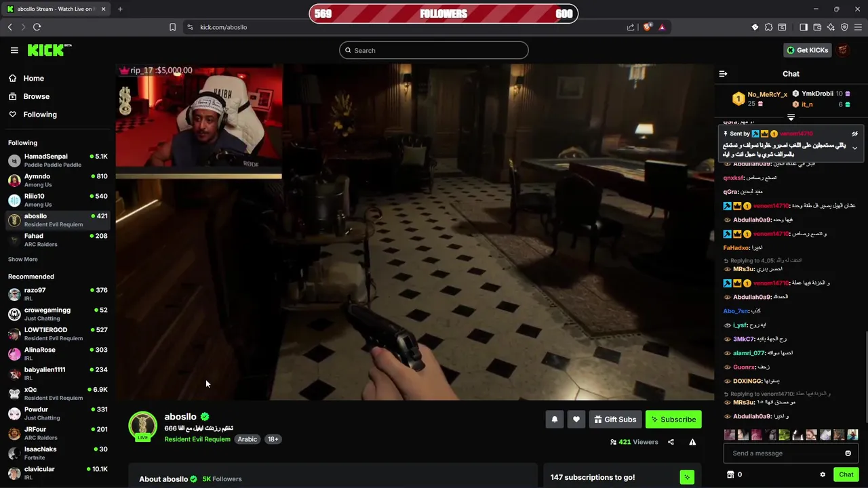Screen dimensions: 868x488
Task: Open crowegamingg recommended channel
Action: click(58, 314)
